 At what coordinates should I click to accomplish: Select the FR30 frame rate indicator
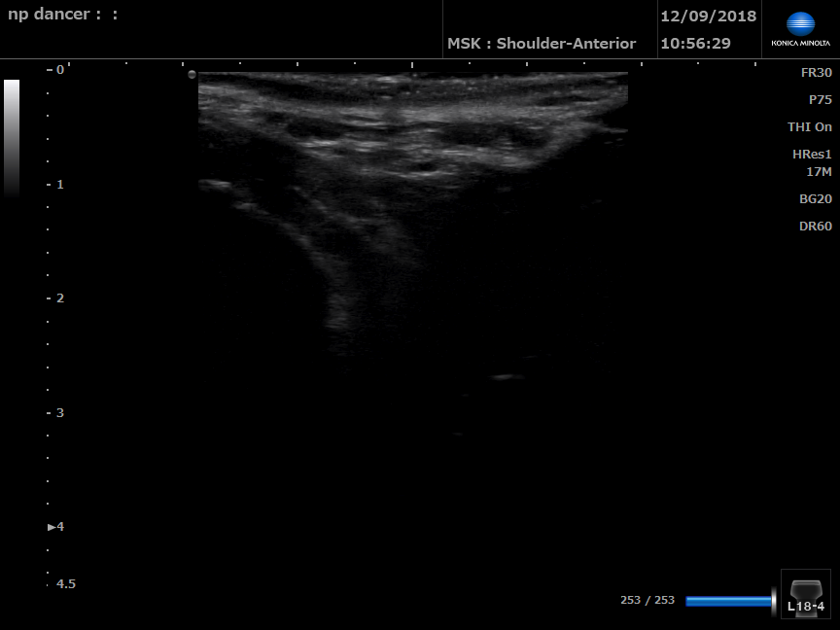coord(816,73)
